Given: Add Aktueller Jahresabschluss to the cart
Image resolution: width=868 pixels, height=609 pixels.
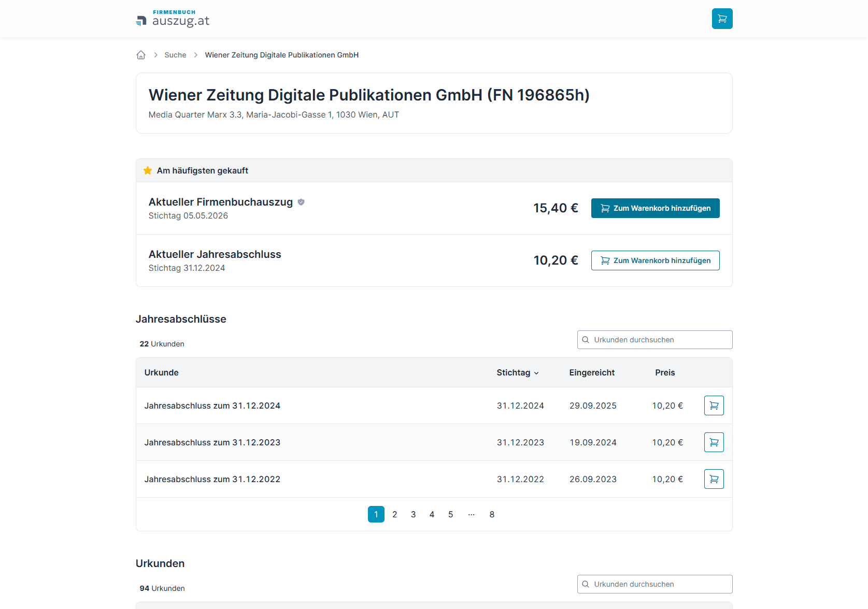Looking at the screenshot, I should pyautogui.click(x=655, y=260).
